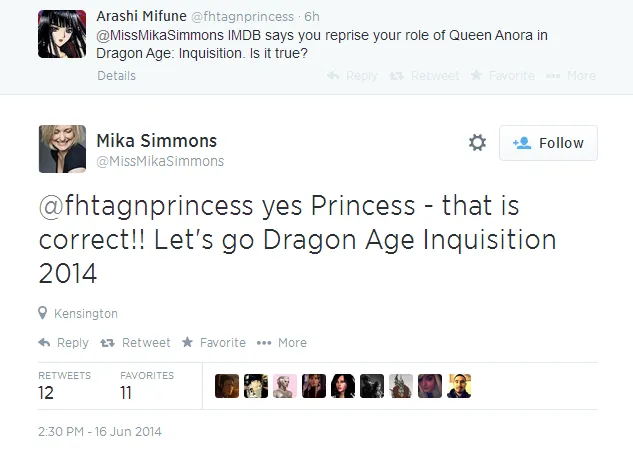
Task: Retweet Arashi Mifune's question
Action: pos(425,76)
